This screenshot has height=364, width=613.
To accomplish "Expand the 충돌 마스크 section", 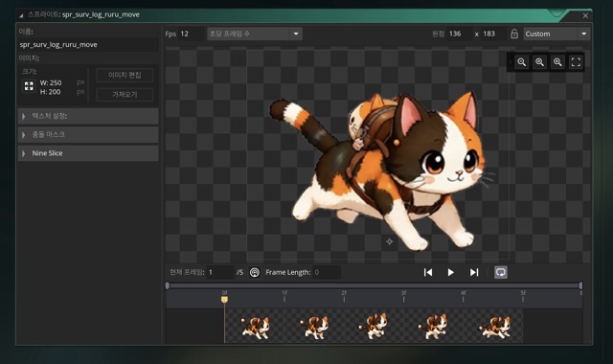I will (88, 134).
